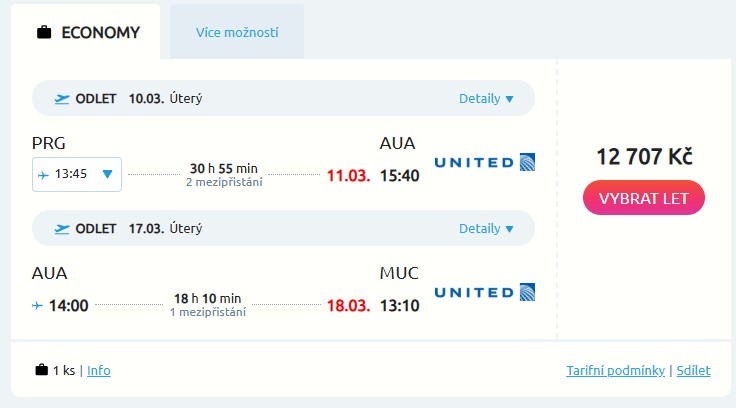The height and width of the screenshot is (408, 736).
Task: Click the airplane icon beside 10.03. departure
Action: [x=63, y=98]
